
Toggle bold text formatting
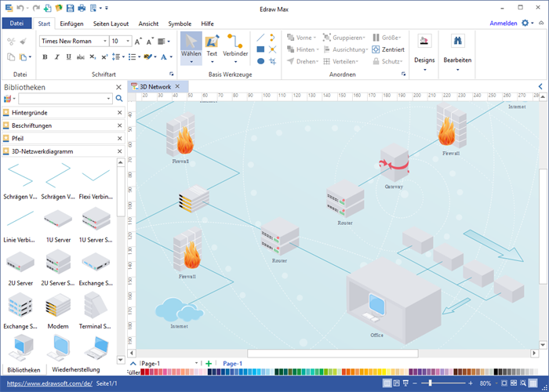[44, 57]
